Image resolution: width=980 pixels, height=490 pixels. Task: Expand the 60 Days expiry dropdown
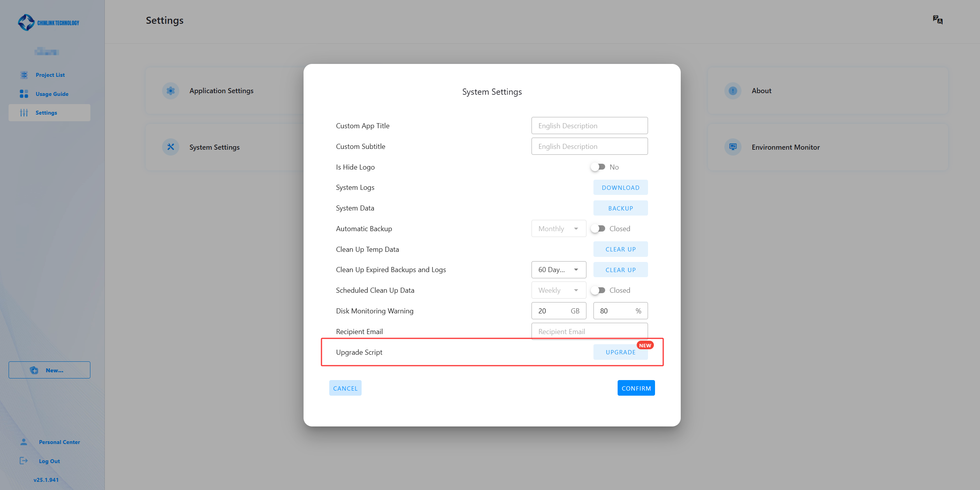[x=558, y=270]
